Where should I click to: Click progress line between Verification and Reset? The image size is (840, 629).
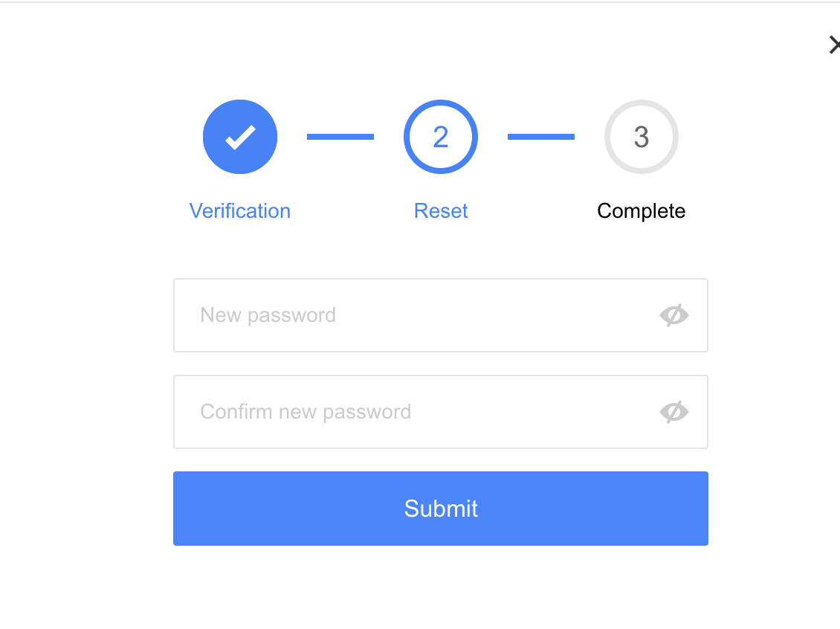coord(340,137)
